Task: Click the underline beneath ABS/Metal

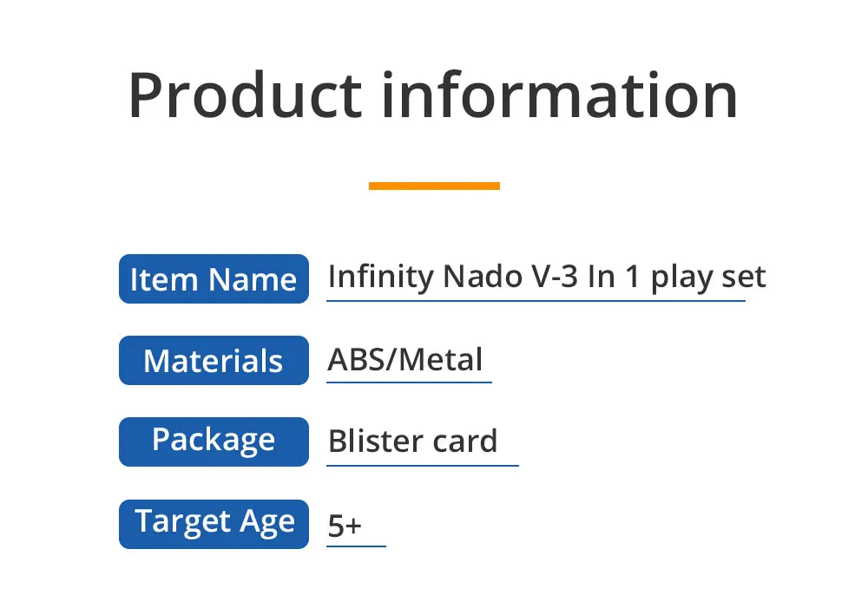Action: coord(409,382)
